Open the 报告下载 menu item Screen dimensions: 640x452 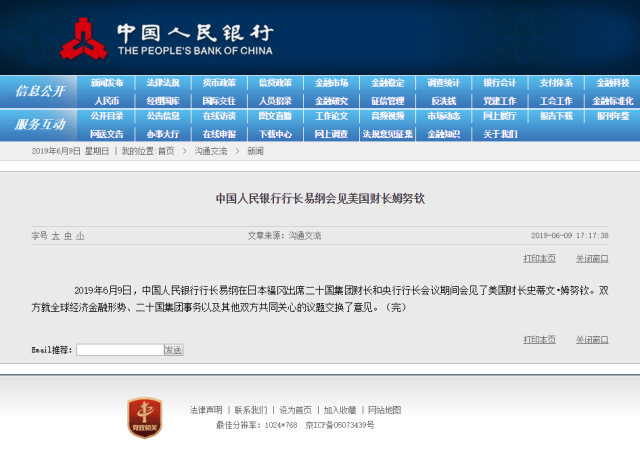coord(556,116)
